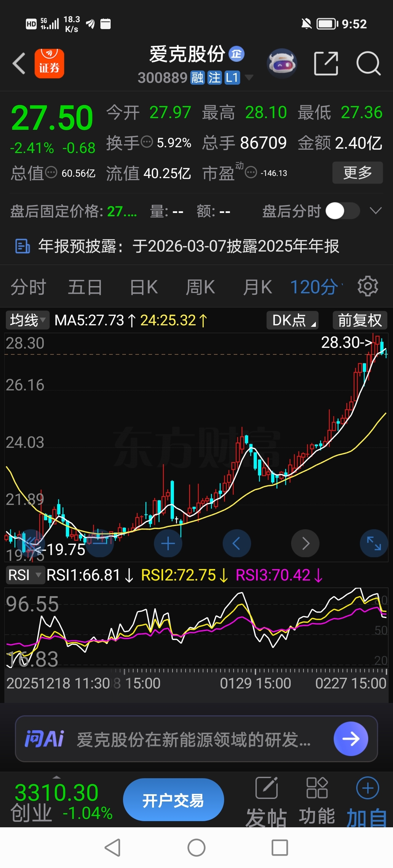Tap Android home navigation button
Image resolution: width=393 pixels, height=868 pixels.
point(196,848)
